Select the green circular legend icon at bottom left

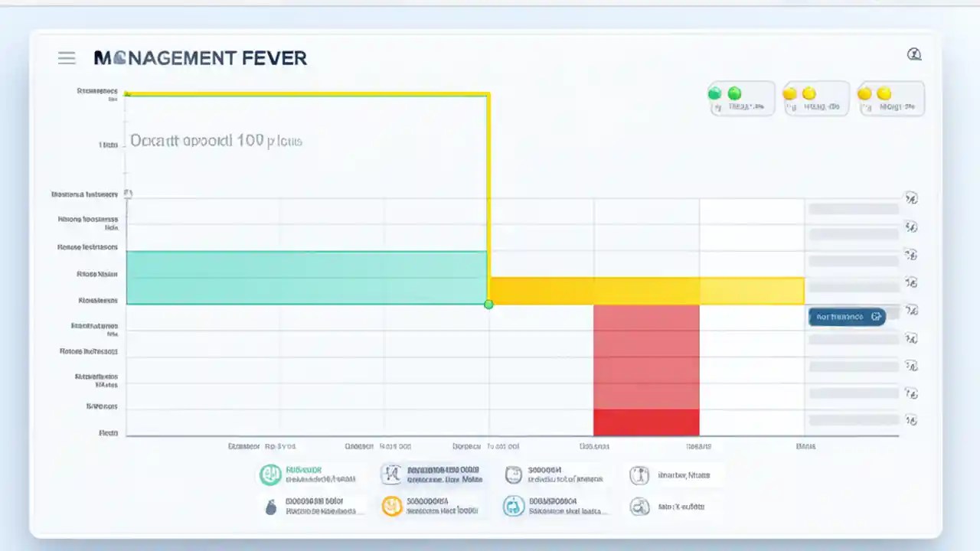(x=269, y=474)
